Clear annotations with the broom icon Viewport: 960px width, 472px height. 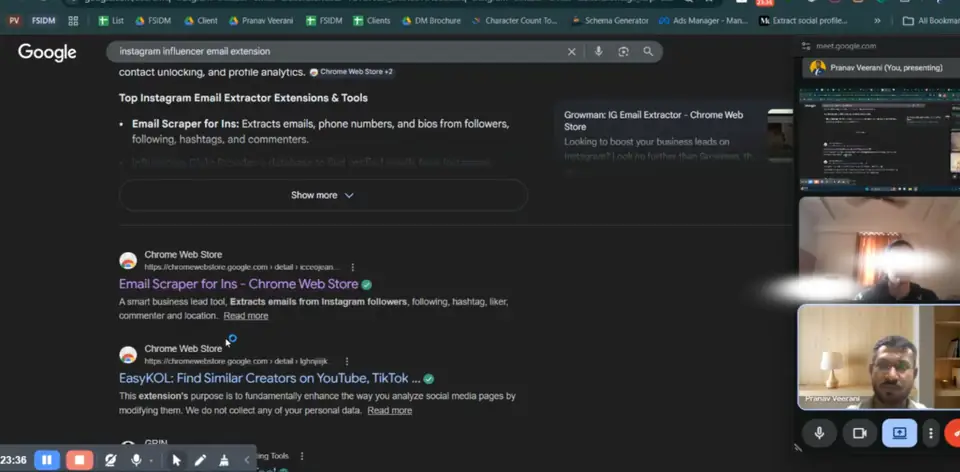coord(223,460)
